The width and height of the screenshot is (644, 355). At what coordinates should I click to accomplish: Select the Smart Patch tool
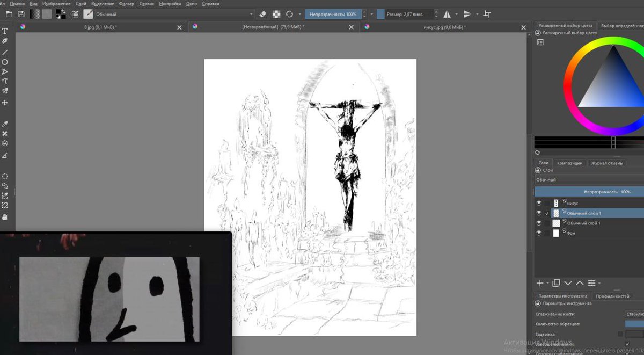(x=5, y=134)
